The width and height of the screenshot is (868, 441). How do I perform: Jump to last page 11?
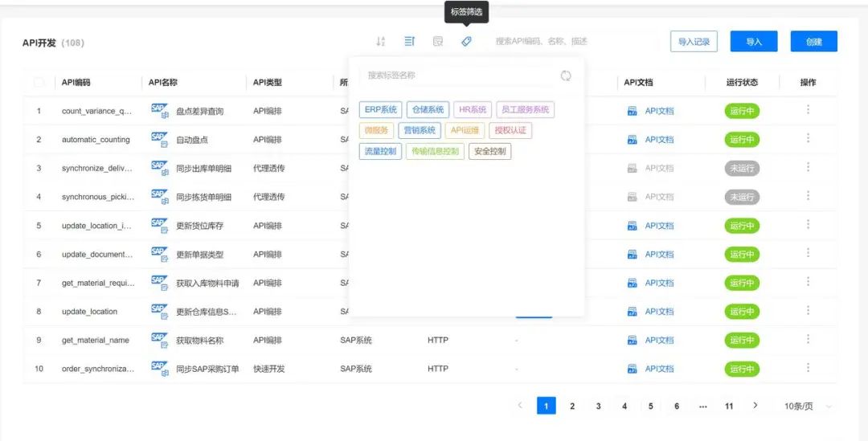[x=729, y=406]
